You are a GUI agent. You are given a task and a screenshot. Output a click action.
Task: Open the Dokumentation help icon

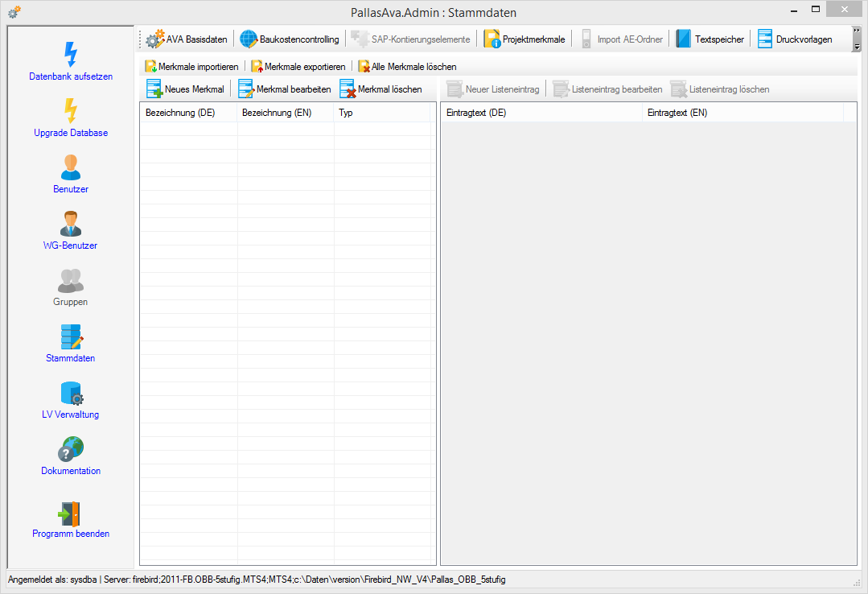[x=70, y=449]
